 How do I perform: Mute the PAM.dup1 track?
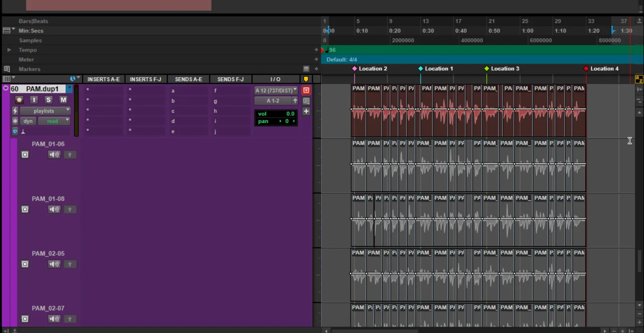point(63,100)
